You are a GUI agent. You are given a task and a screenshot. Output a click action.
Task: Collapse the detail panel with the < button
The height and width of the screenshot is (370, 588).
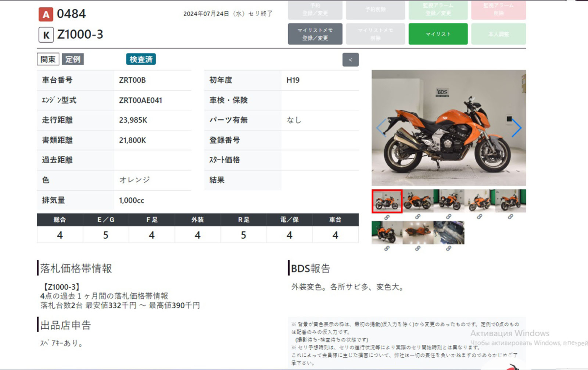[350, 60]
